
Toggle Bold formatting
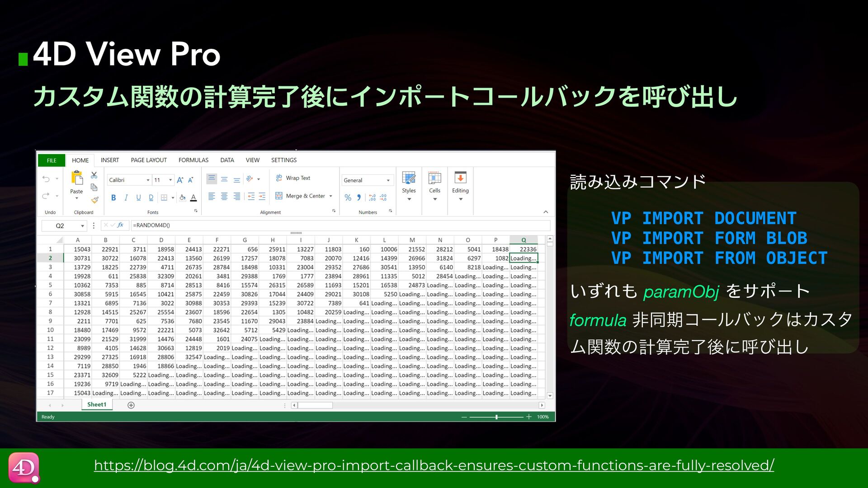point(113,197)
